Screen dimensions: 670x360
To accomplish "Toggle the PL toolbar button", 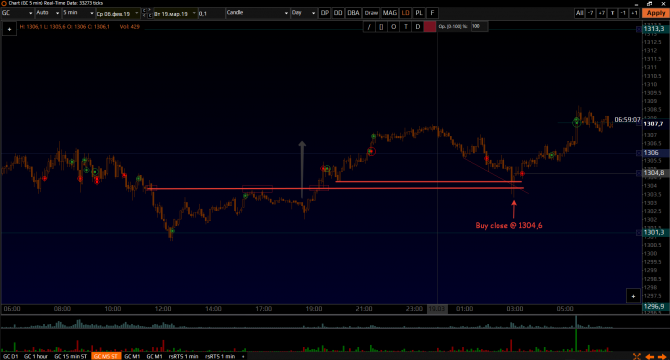I will point(419,13).
